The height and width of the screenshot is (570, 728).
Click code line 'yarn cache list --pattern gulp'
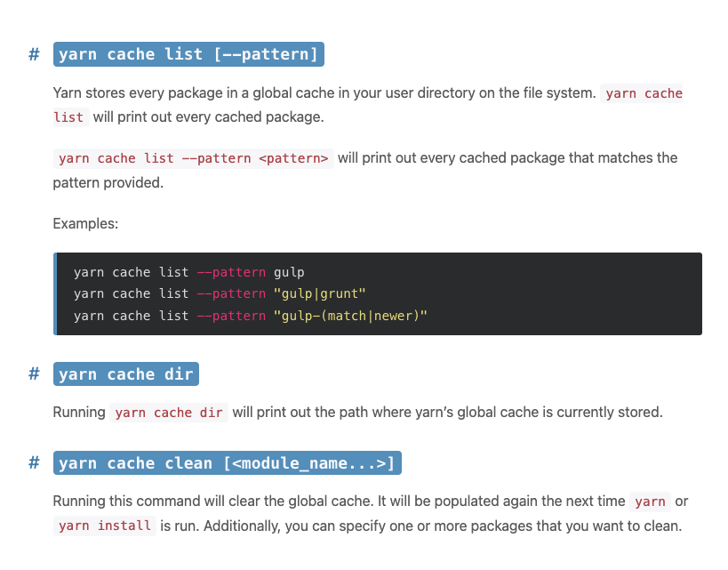click(x=189, y=272)
